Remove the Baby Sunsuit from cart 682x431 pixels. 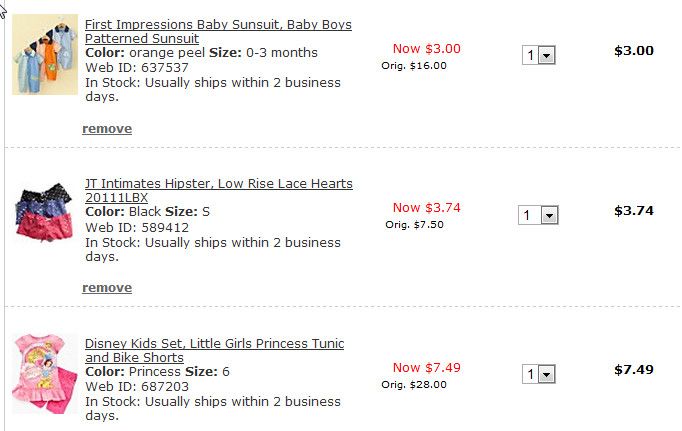107,129
